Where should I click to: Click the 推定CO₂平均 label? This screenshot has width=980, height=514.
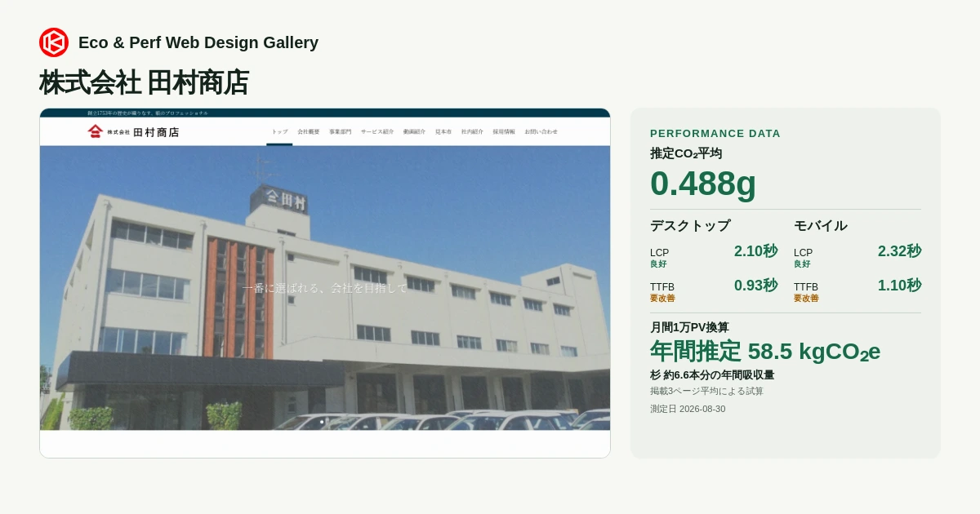pos(686,153)
